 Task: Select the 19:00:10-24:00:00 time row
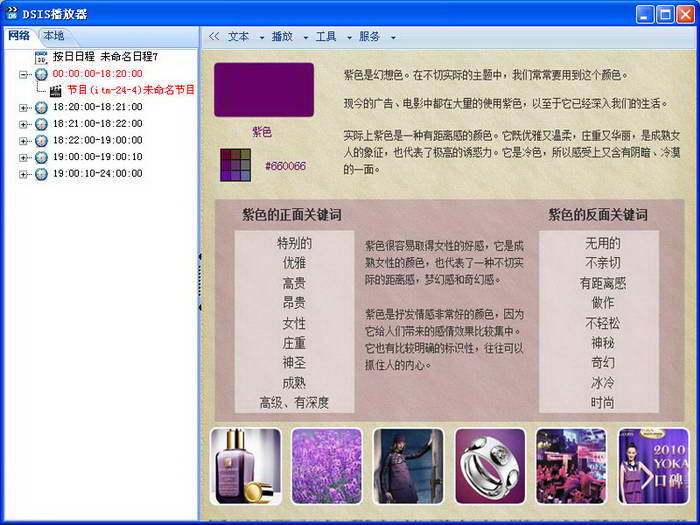98,173
